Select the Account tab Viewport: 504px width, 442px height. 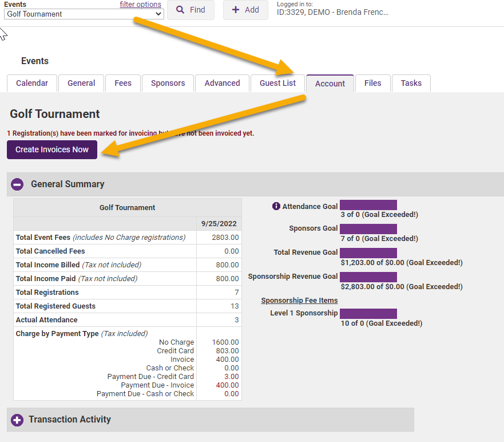330,84
